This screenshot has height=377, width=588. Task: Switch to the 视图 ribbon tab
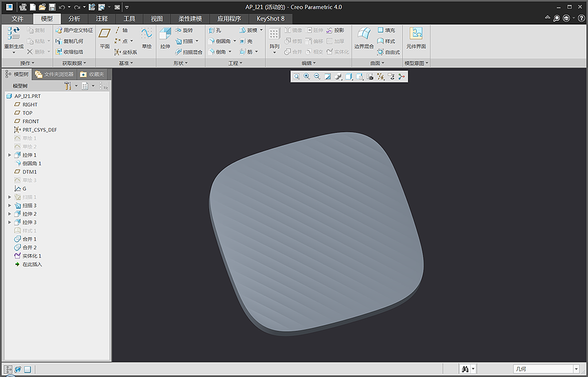pyautogui.click(x=157, y=19)
